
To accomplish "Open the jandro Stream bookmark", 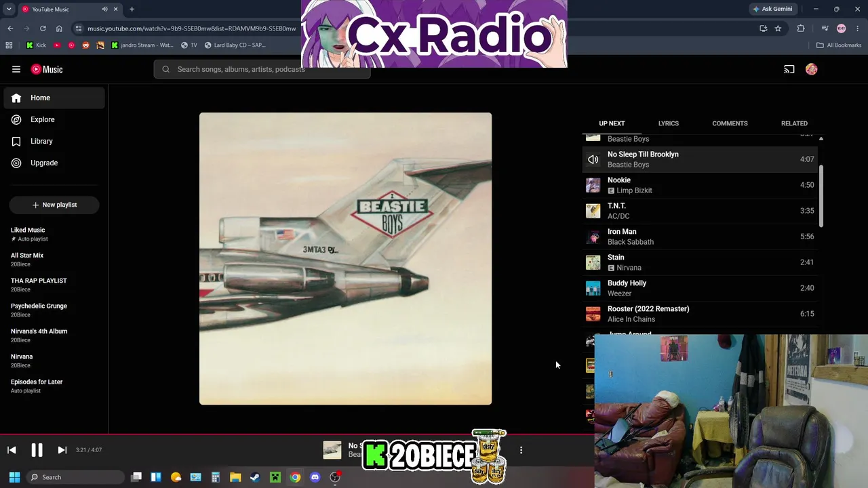I will 142,45.
